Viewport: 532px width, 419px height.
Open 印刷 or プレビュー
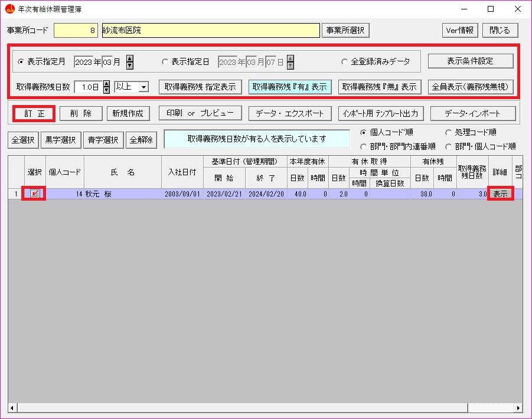tap(200, 113)
